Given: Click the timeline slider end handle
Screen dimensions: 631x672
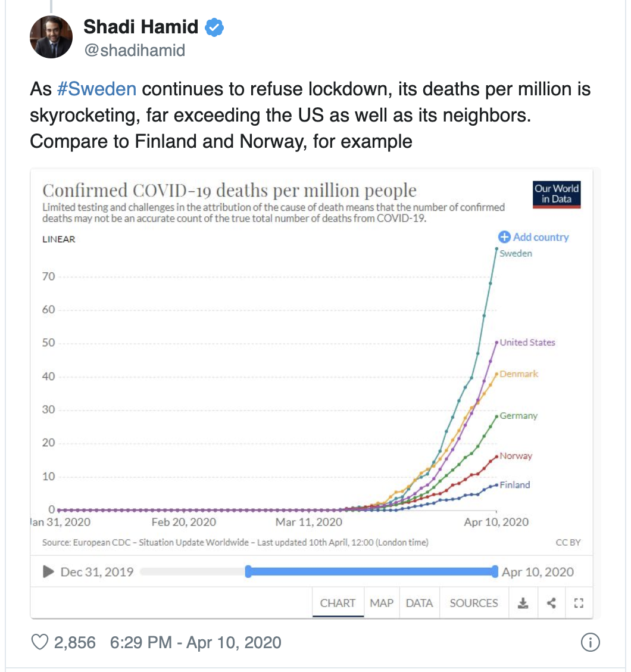Looking at the screenshot, I should 495,572.
